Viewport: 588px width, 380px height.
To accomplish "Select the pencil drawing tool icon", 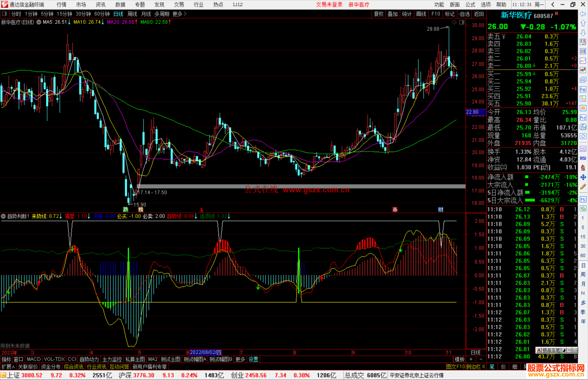I will pyautogui.click(x=583, y=187).
